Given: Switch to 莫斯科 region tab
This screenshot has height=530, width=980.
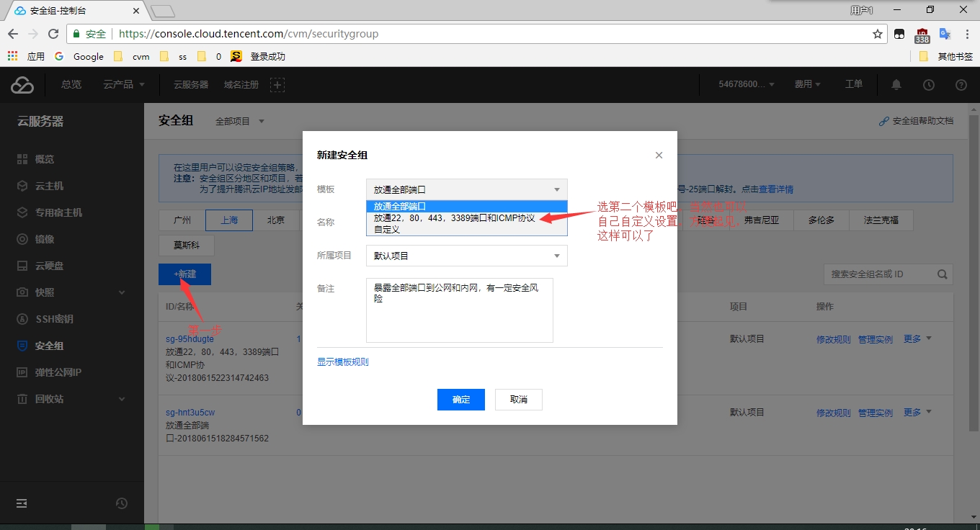Looking at the screenshot, I should pyautogui.click(x=186, y=245).
